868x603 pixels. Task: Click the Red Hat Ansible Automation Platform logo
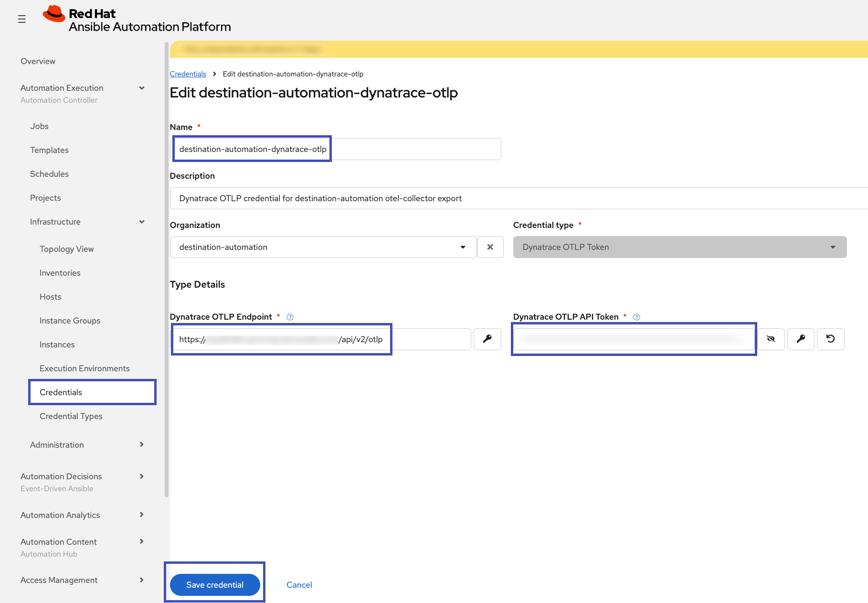[137, 19]
